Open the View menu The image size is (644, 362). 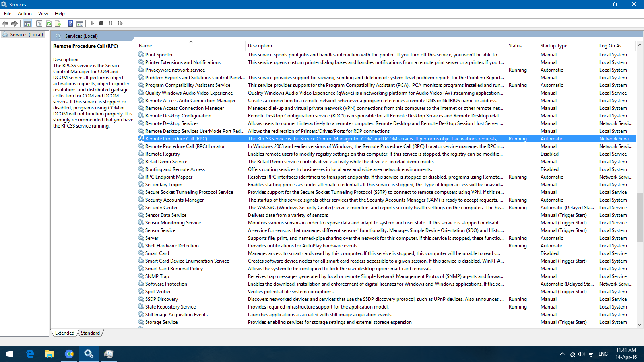coord(43,14)
